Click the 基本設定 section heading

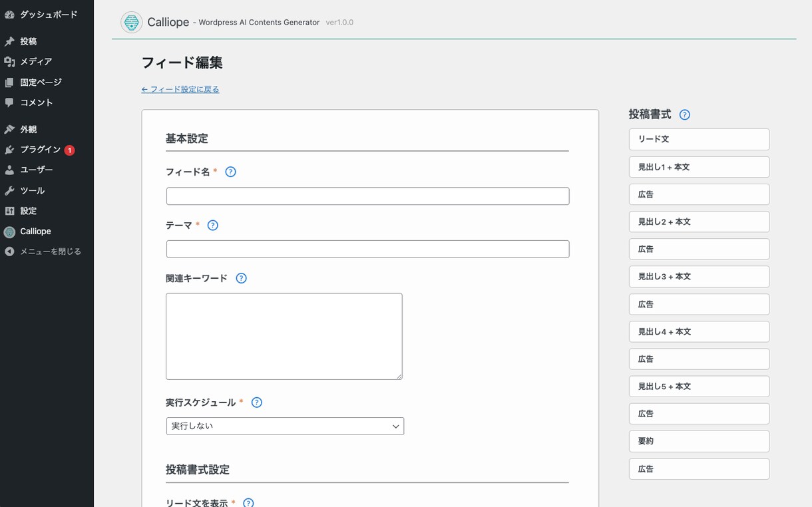pos(187,138)
